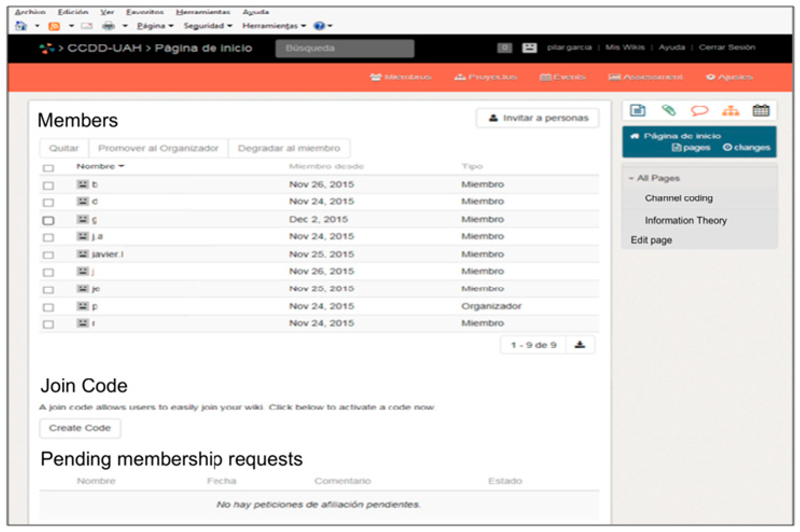Viewport: 800px width, 532px height.
Task: Click the export members download icon
Action: [580, 345]
